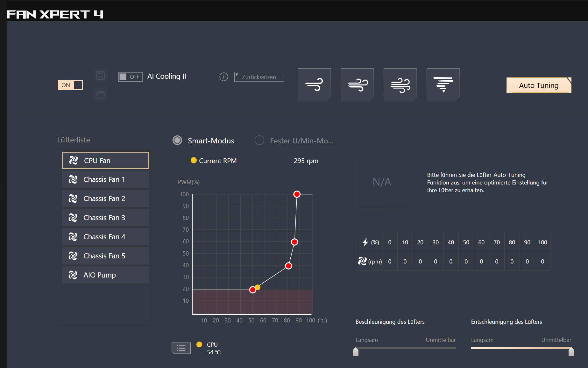Select AIO Pump in the fan list
Screen dimensions: 588x368
point(106,275)
